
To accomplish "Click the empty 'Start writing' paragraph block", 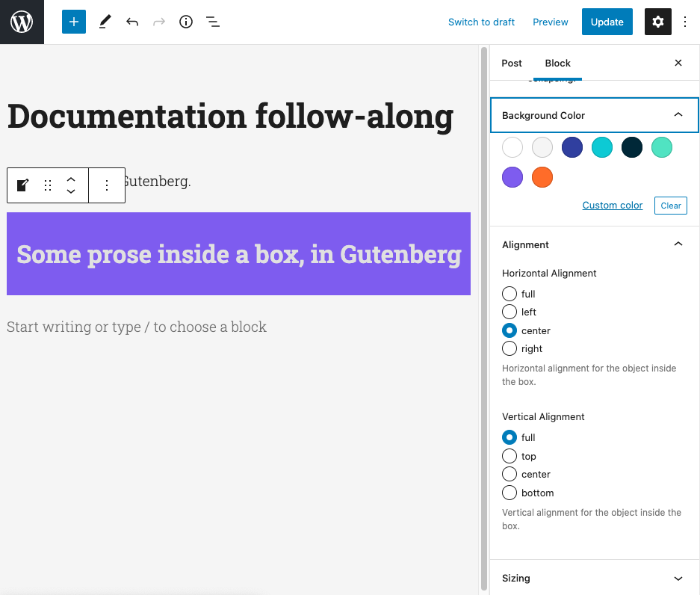I will pos(137,327).
